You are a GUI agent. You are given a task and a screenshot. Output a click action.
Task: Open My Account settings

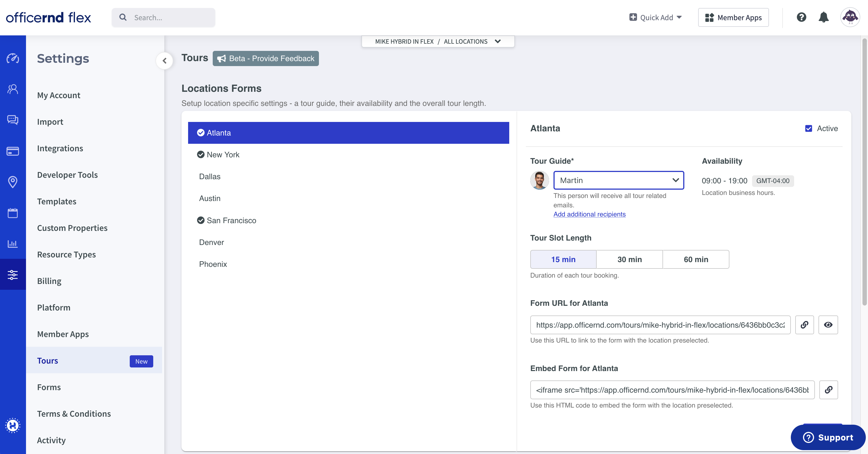[59, 95]
